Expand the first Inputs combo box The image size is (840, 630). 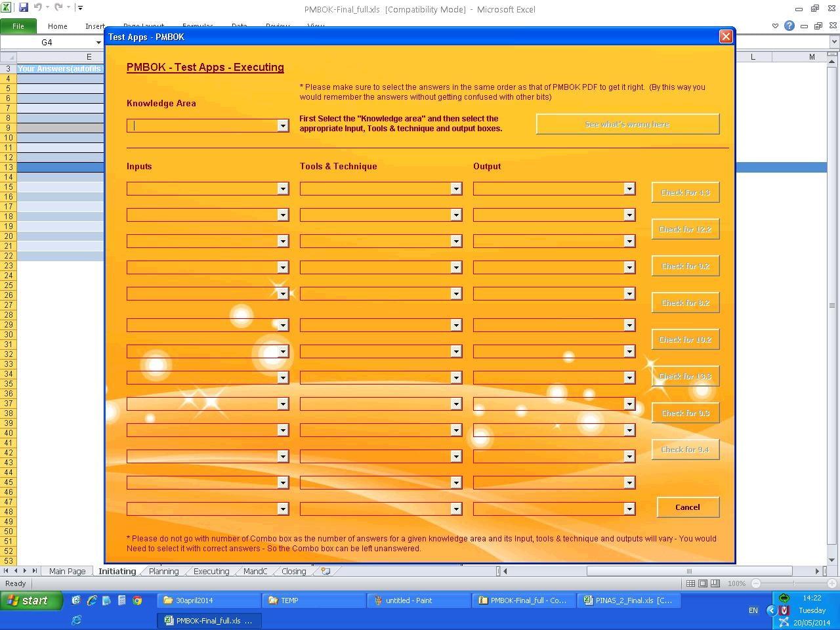[283, 188]
